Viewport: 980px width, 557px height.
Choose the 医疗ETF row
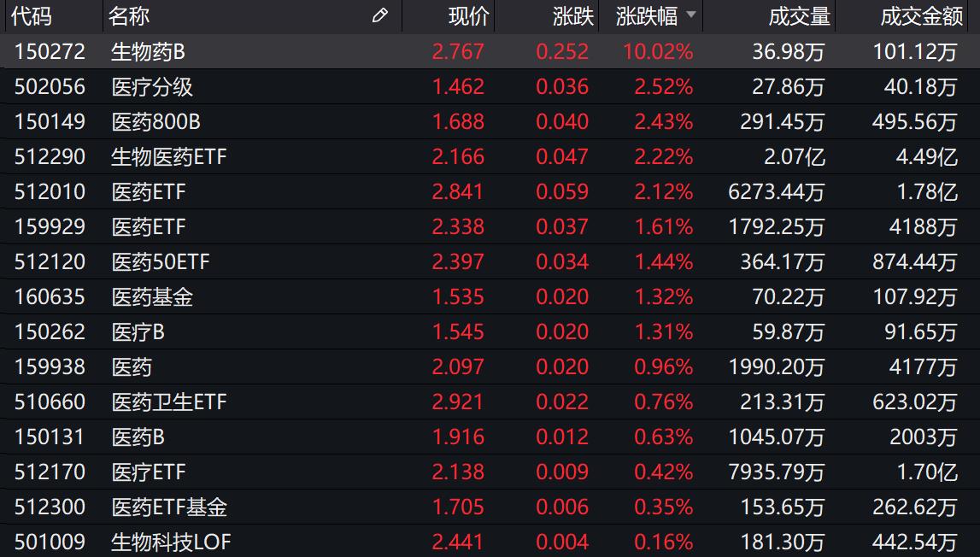(x=490, y=472)
